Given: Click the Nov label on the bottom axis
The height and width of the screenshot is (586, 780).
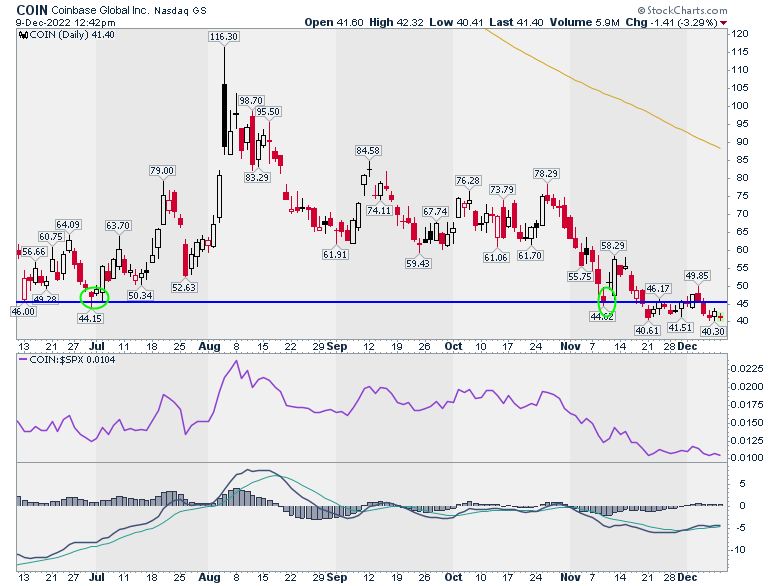Looking at the screenshot, I should pyautogui.click(x=570, y=578).
